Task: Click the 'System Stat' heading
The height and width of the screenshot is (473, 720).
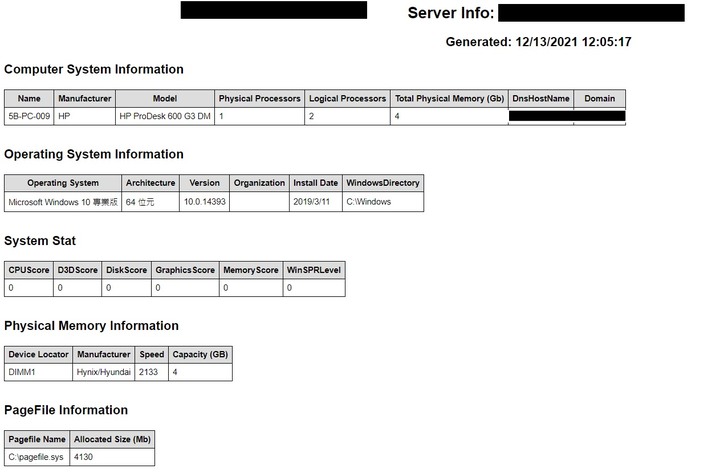Action: [x=40, y=241]
